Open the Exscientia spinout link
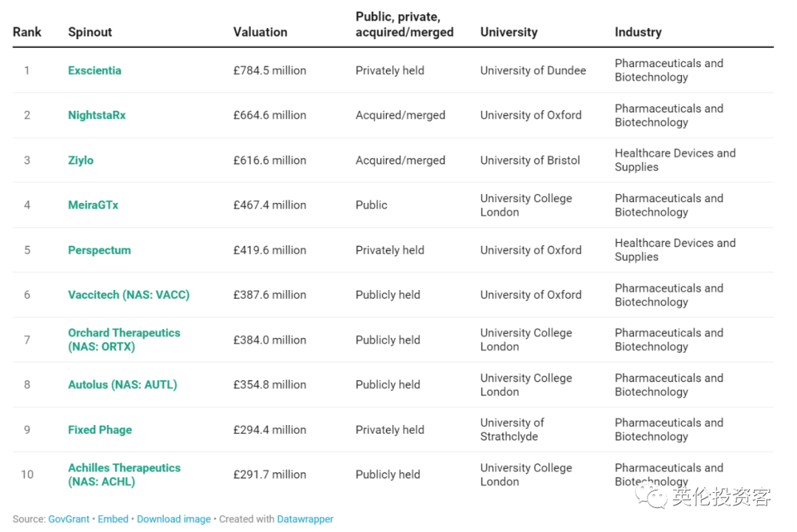797x532 pixels. pyautogui.click(x=94, y=71)
